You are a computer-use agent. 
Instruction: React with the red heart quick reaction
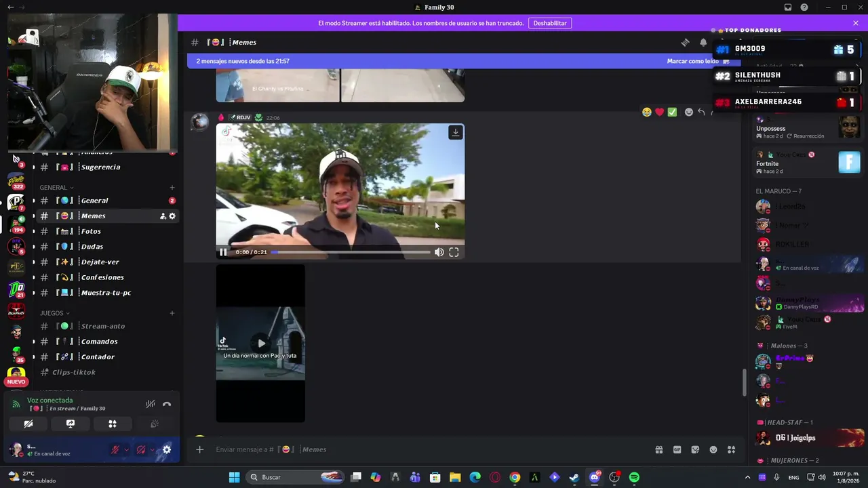pos(659,112)
